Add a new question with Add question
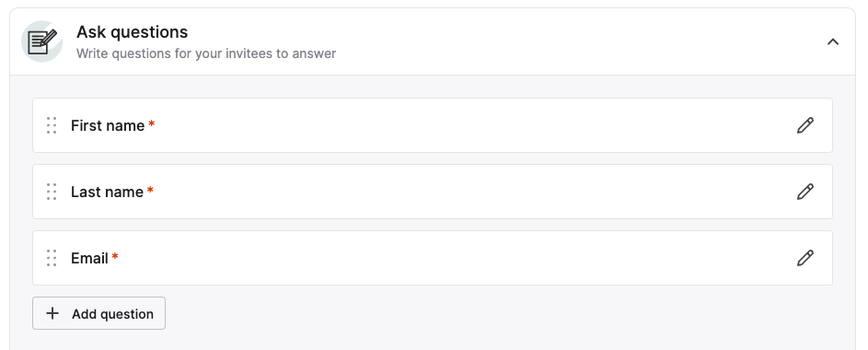868x350 pixels. click(x=98, y=313)
